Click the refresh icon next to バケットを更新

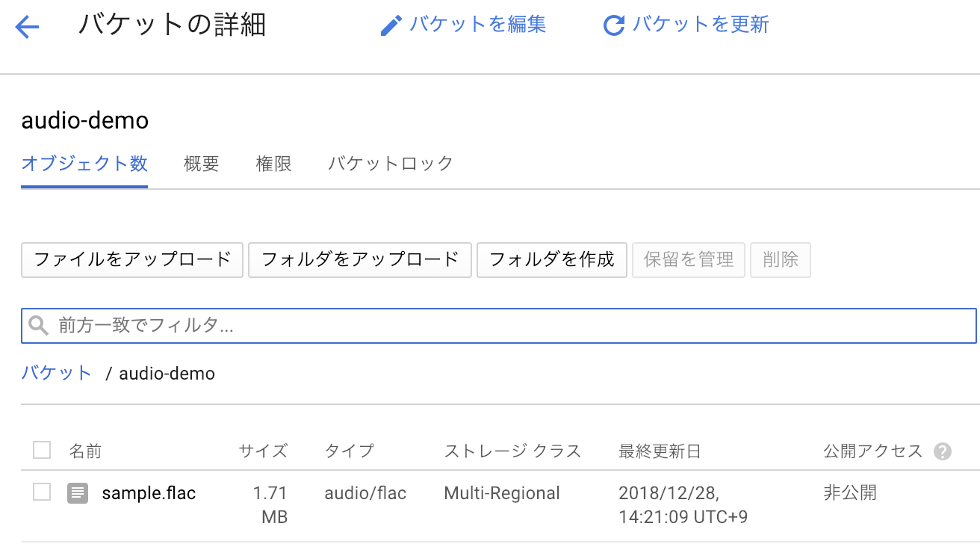(x=613, y=25)
